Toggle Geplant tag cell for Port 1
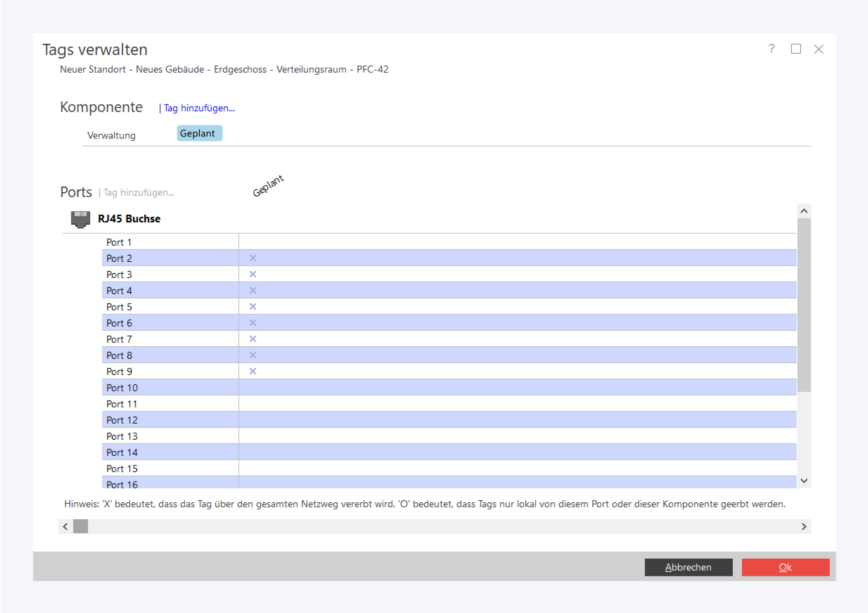This screenshot has width=868, height=613. [x=253, y=242]
